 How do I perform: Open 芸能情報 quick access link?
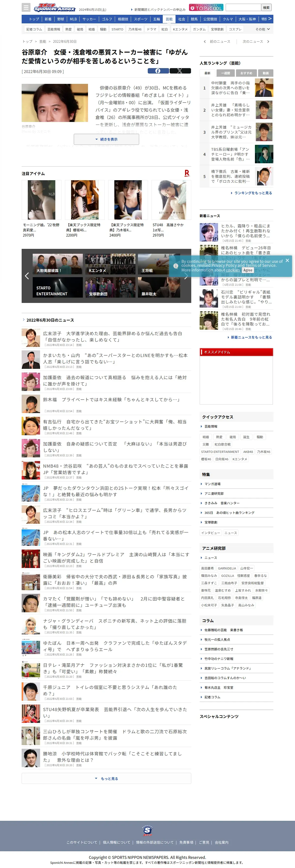[211, 426]
